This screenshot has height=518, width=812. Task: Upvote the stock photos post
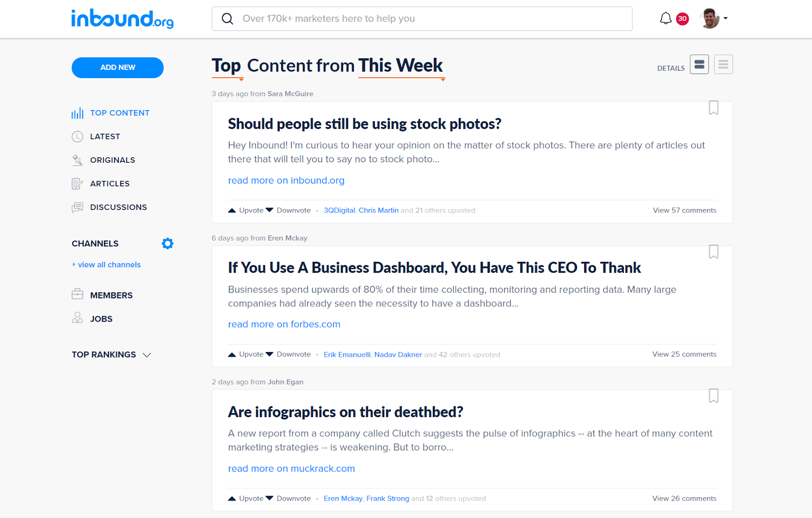pos(246,210)
